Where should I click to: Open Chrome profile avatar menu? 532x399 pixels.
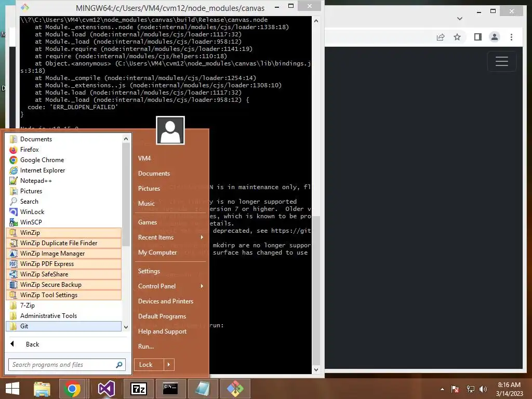pyautogui.click(x=495, y=37)
